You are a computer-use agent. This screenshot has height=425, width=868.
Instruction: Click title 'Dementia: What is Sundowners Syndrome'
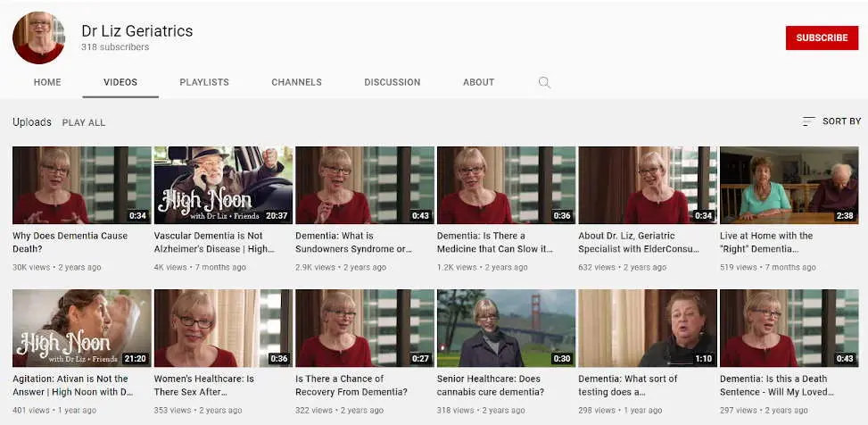[354, 242]
